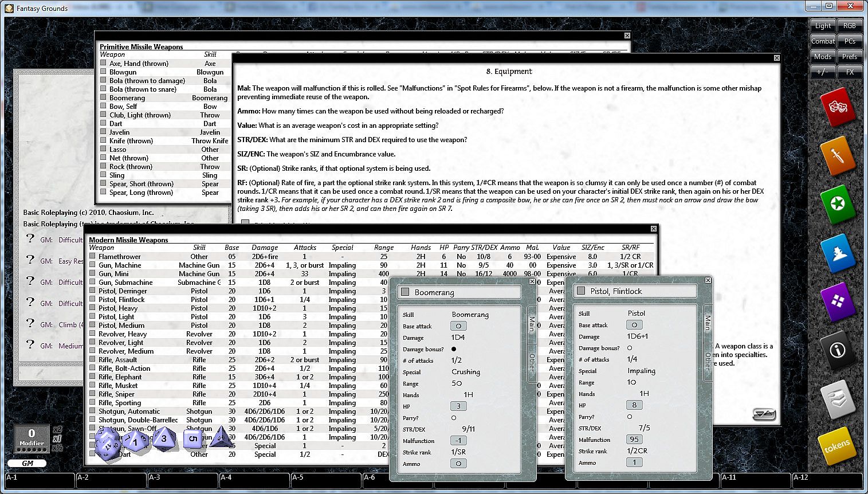Click 'Revolver, Heavy' in Modern Missile Weapons
Viewport: 868px width, 494px height.
tap(123, 334)
